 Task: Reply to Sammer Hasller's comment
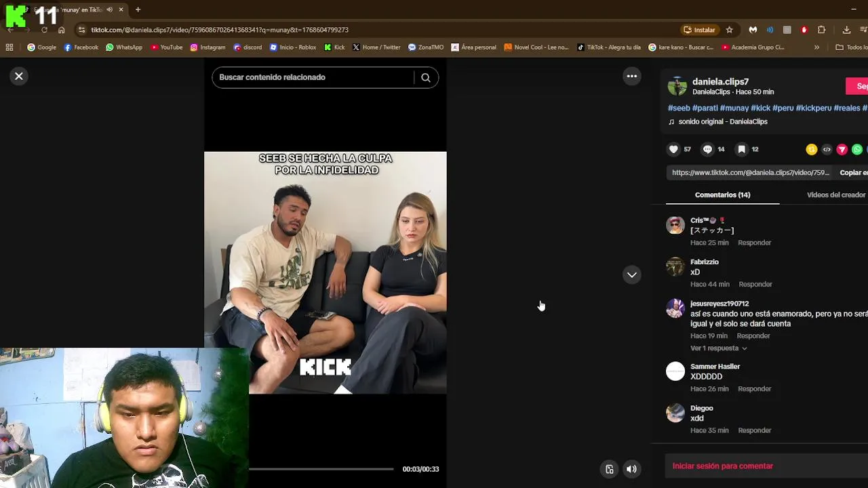point(755,389)
